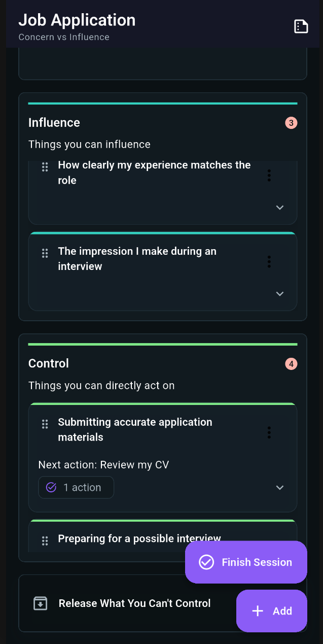Expand the 'experience matches the role' card chevron
Viewport: 323px width, 644px height.
tap(280, 208)
